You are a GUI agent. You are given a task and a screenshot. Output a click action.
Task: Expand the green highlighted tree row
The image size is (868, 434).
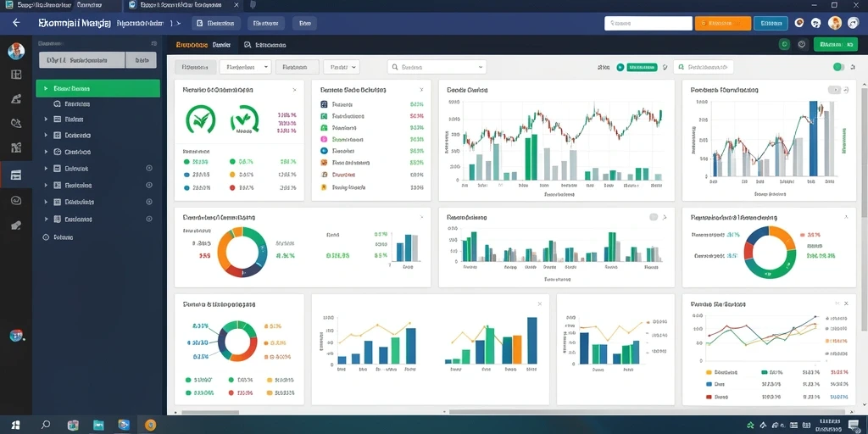tap(46, 88)
